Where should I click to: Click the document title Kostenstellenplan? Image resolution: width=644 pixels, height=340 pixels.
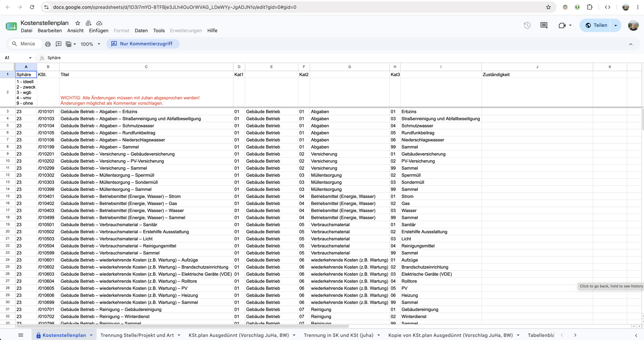44,23
